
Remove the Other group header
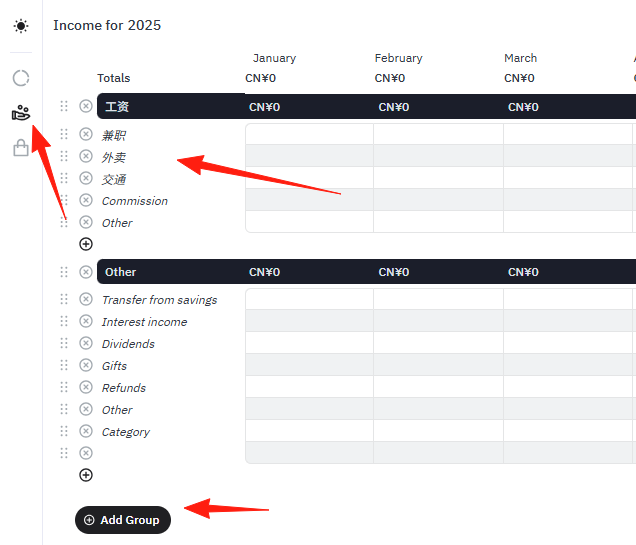86,272
